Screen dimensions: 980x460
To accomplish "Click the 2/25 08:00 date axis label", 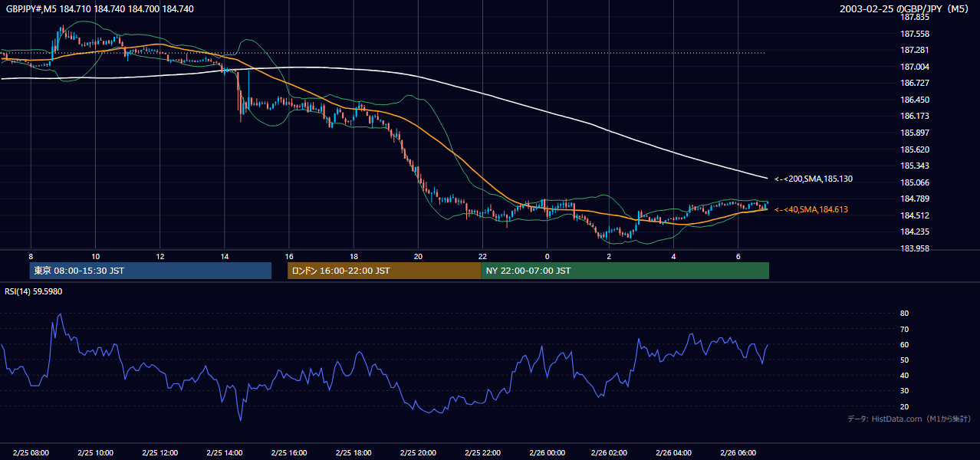I will pyautogui.click(x=31, y=452).
